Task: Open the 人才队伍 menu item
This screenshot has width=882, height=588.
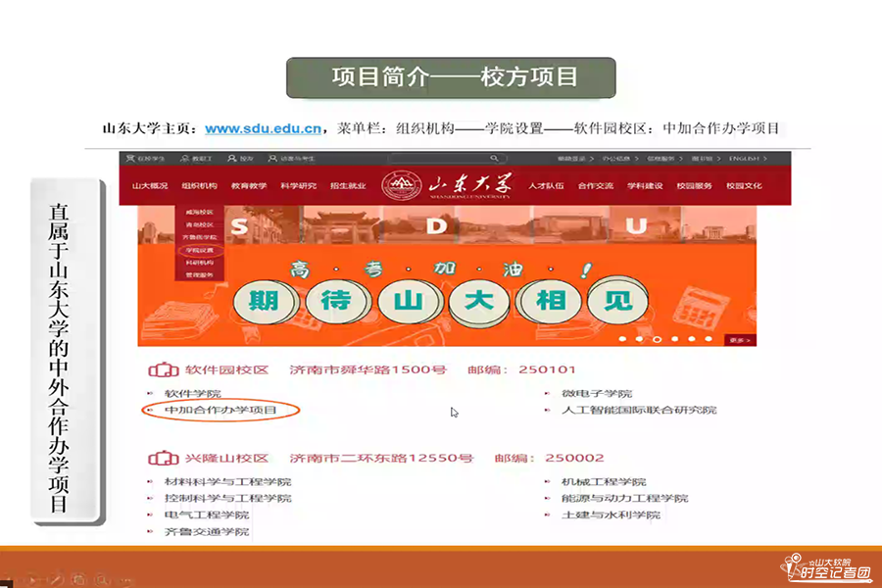Action: [545, 185]
